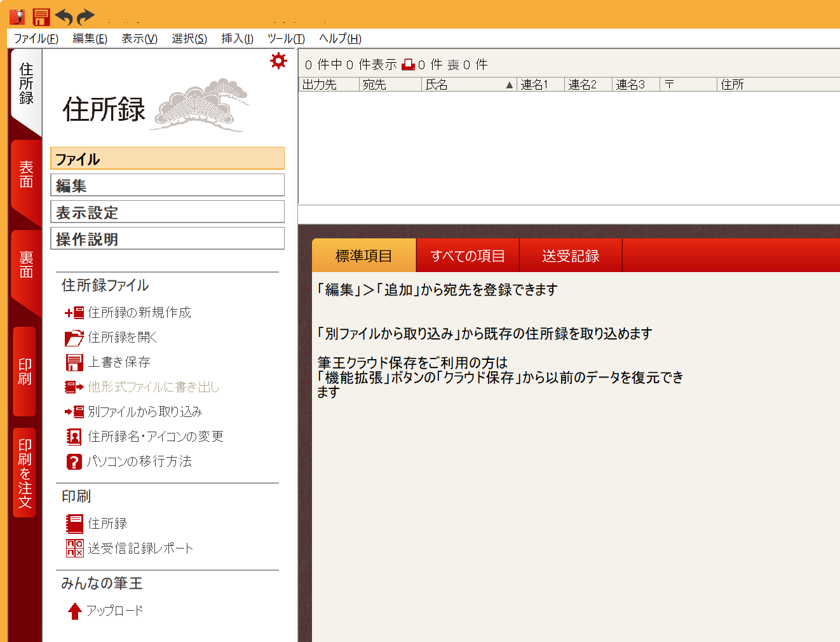The height and width of the screenshot is (642, 840).
Task: Change address book name and icon (住所録名・アイコンの変更)
Action: tap(155, 437)
